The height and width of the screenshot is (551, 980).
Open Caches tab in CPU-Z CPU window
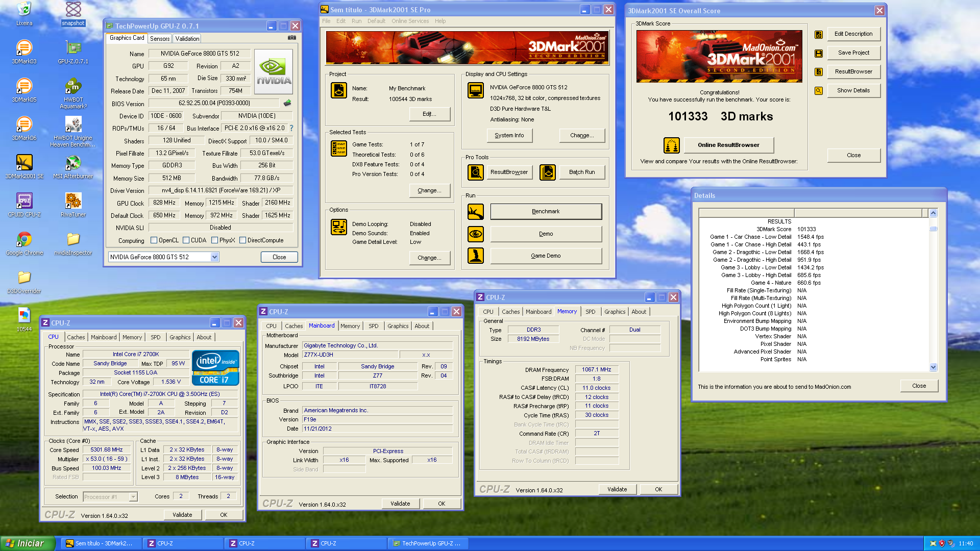point(76,337)
